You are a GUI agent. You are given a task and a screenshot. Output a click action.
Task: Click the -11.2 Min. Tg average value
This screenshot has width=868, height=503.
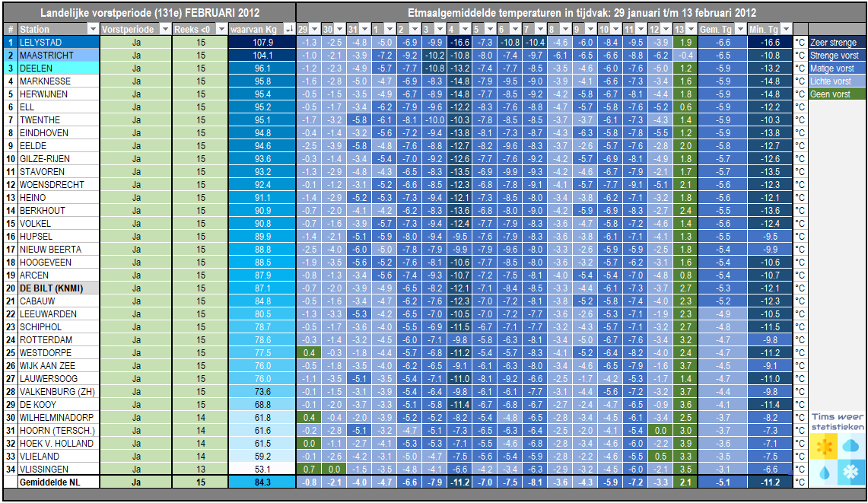tap(770, 482)
